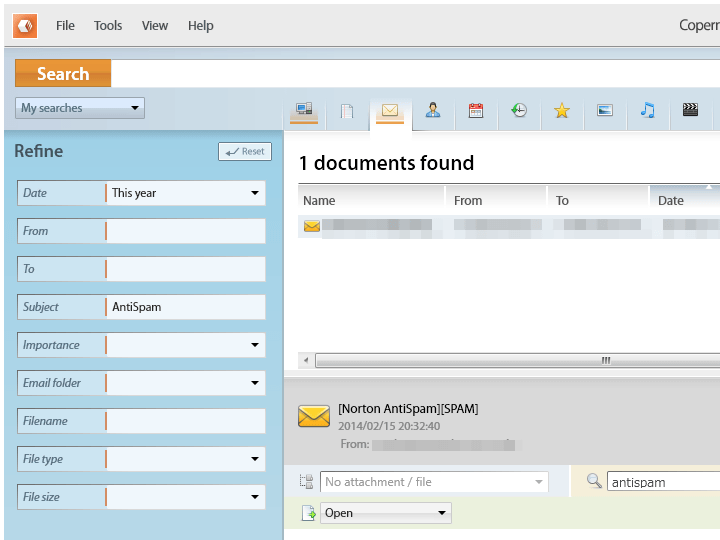Screen dimensions: 720x540
Task: Open the No attachment / file dropdown
Action: tap(434, 482)
